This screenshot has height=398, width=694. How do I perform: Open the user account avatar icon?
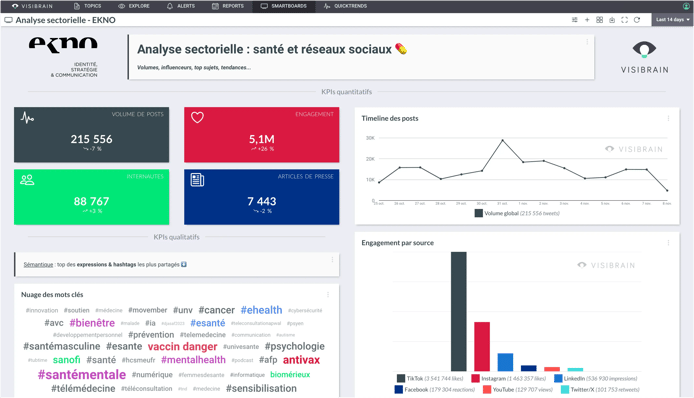pos(686,6)
